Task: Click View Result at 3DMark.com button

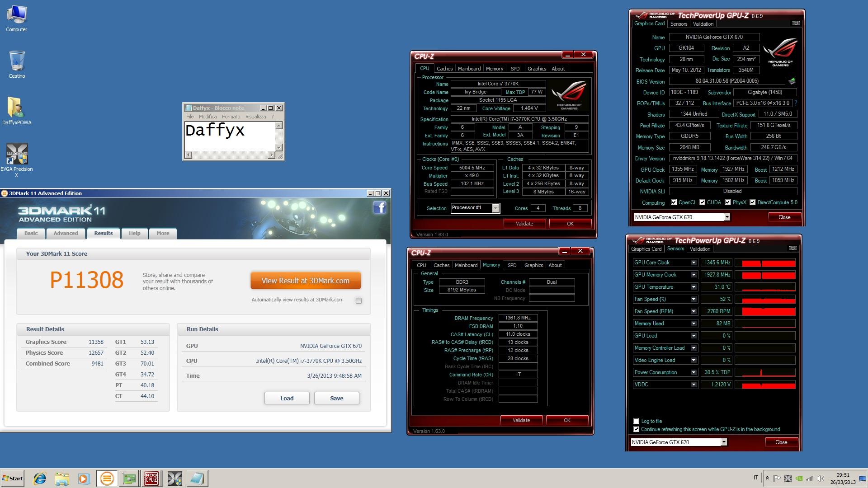Action: click(x=306, y=281)
